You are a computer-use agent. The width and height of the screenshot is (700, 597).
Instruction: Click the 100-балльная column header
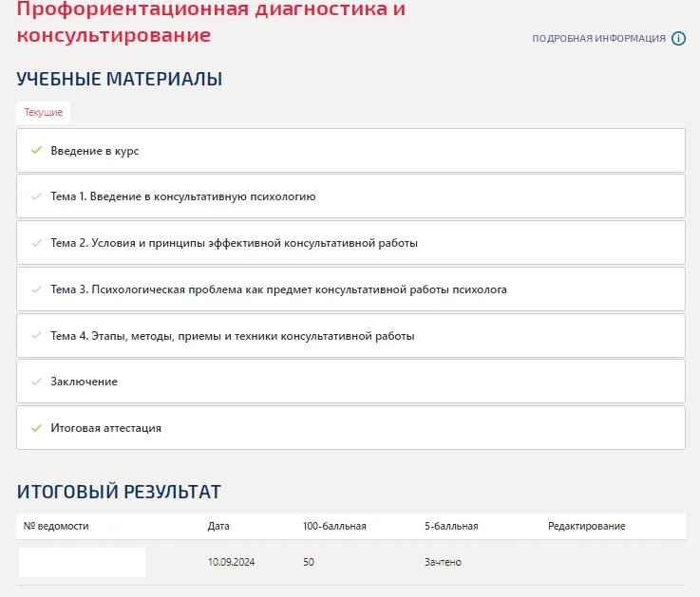tap(334, 526)
